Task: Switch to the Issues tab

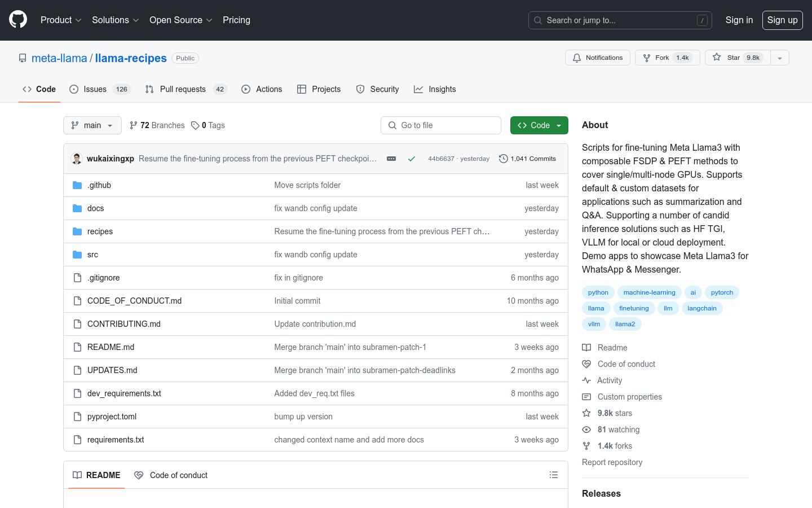Action: [100, 89]
